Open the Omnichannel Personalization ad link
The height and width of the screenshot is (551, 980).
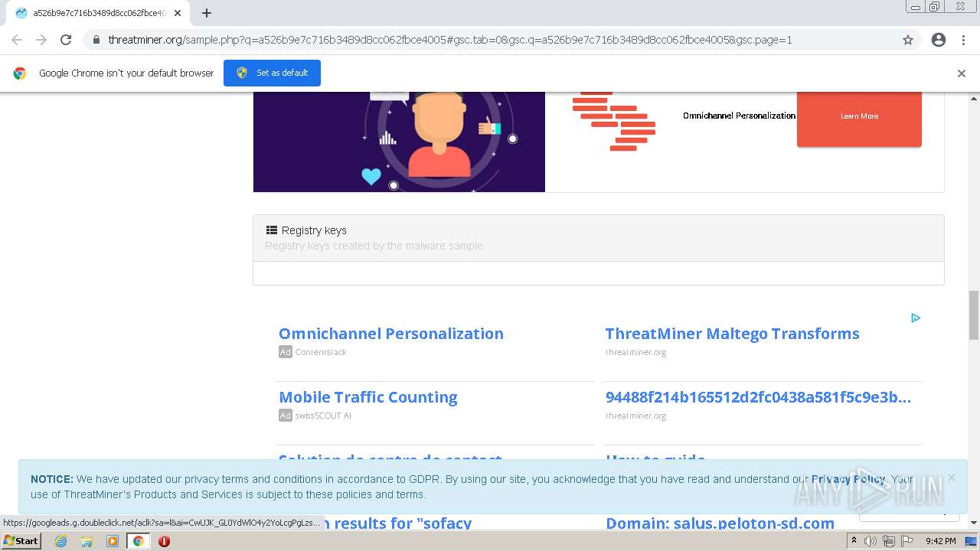click(x=391, y=334)
